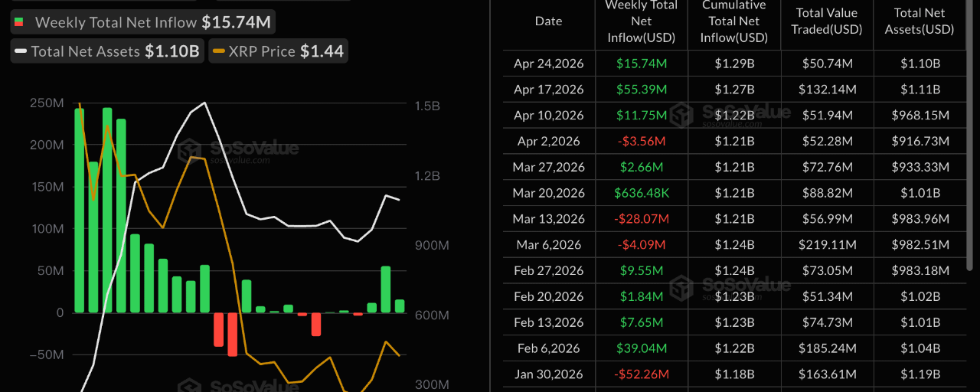Click the Apr 10,2026 date cell
This screenshot has height=392, width=980.
pyautogui.click(x=548, y=116)
